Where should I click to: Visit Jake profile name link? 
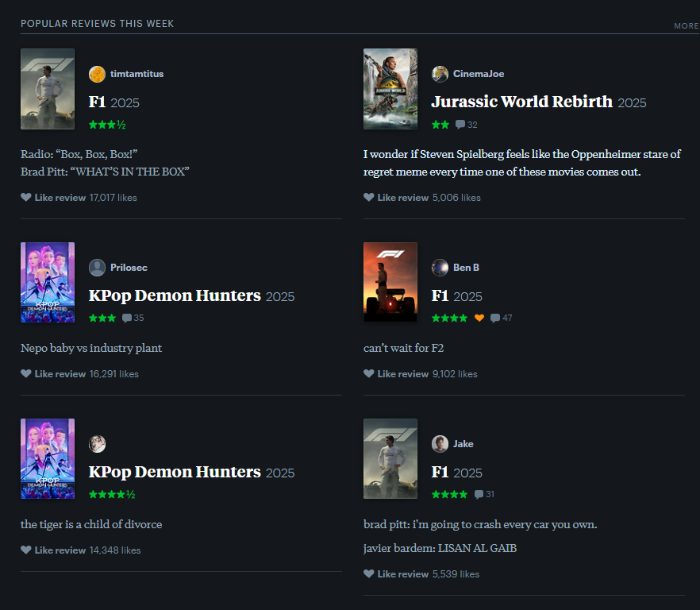(463, 444)
